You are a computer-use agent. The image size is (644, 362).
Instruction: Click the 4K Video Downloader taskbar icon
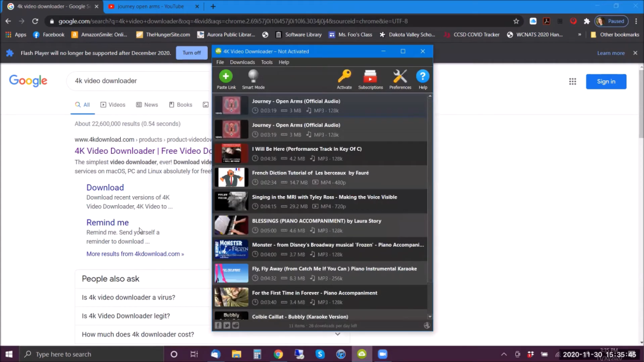pos(362,354)
